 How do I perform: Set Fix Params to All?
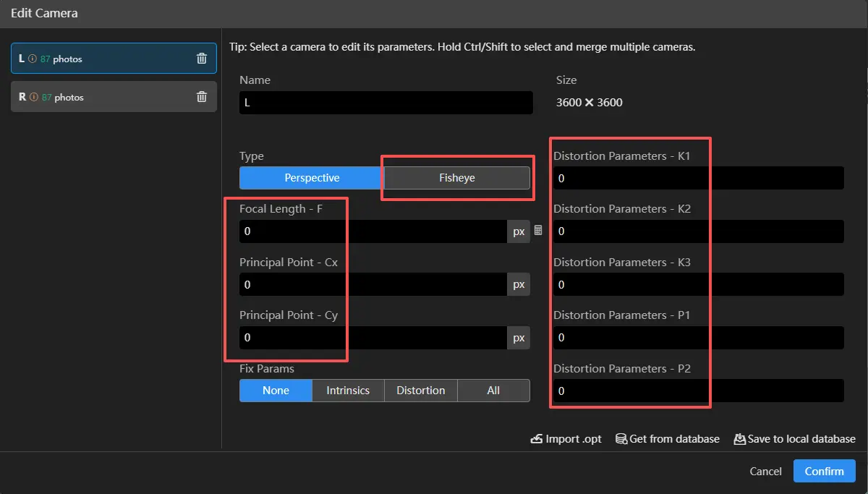tap(493, 391)
